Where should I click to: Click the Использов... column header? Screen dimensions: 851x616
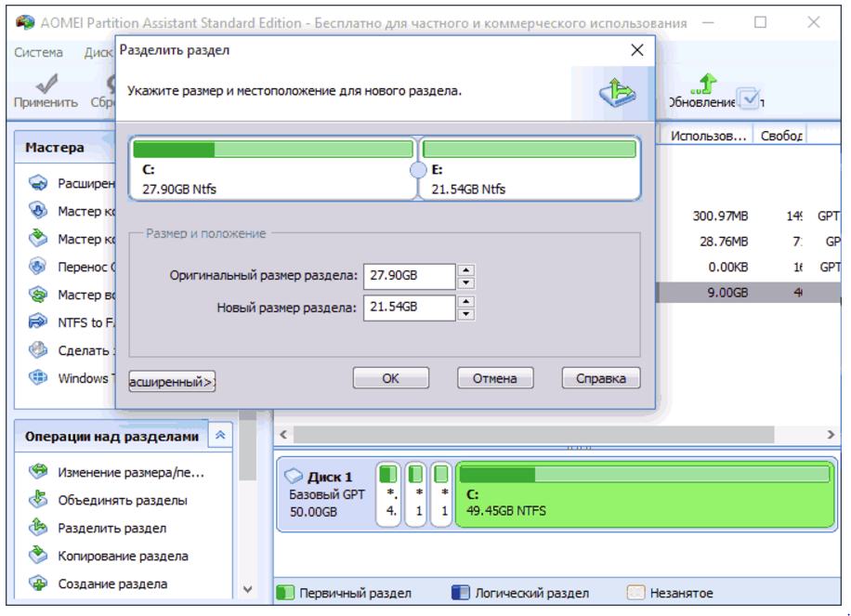pos(707,136)
